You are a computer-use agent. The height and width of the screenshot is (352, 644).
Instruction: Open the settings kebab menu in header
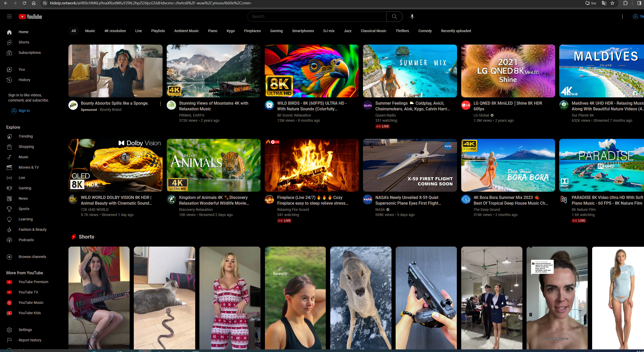pos(622,17)
